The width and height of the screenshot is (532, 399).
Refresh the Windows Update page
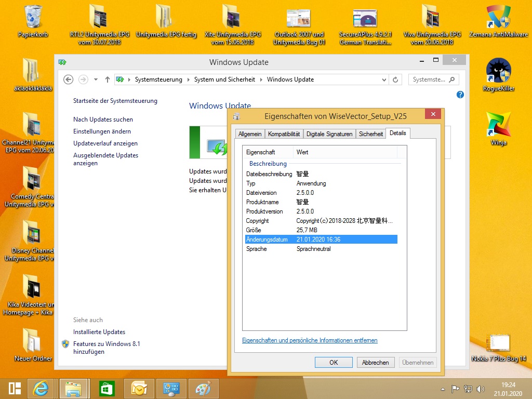395,79
